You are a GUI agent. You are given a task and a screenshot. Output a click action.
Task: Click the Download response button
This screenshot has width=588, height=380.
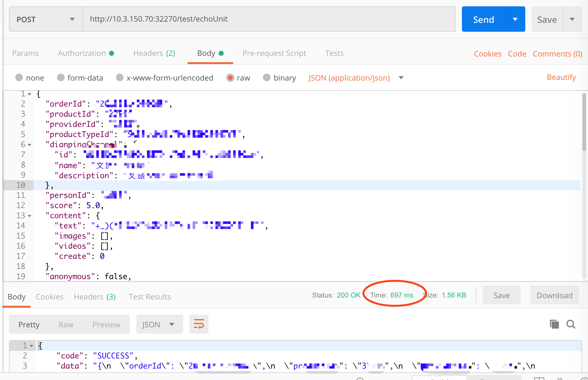coord(554,295)
